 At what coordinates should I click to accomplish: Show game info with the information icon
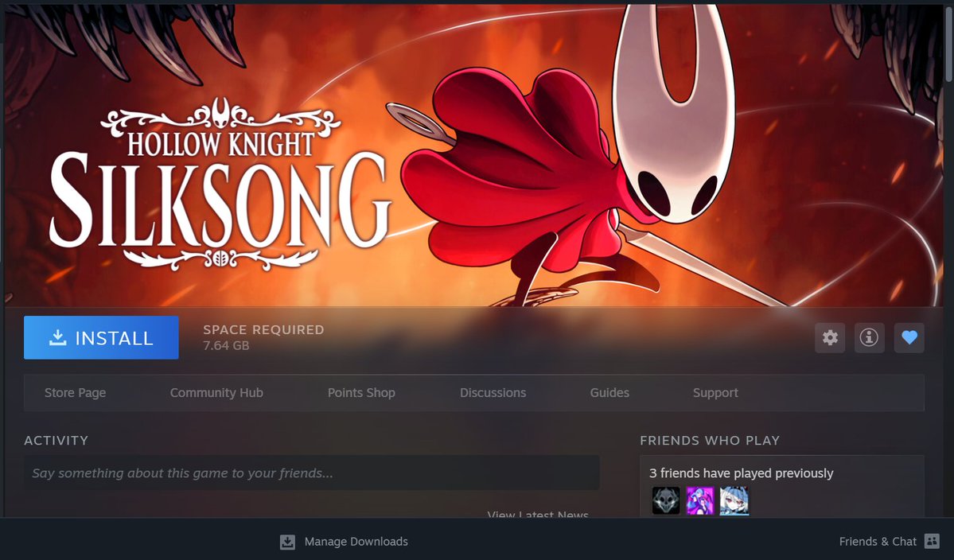869,337
